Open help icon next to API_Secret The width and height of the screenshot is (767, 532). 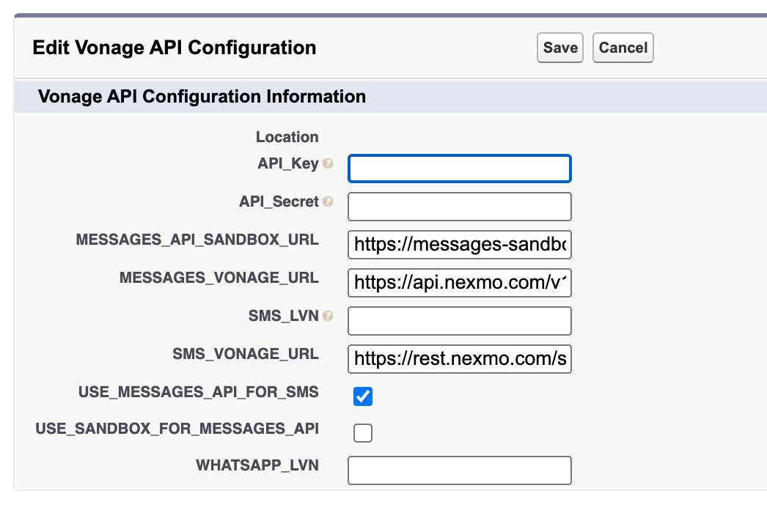click(x=328, y=202)
